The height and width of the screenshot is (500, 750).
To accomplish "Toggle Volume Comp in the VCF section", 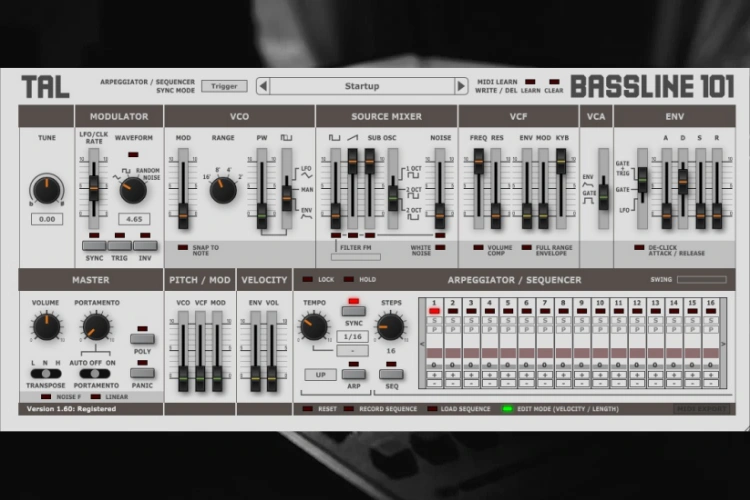I will pyautogui.click(x=478, y=247).
